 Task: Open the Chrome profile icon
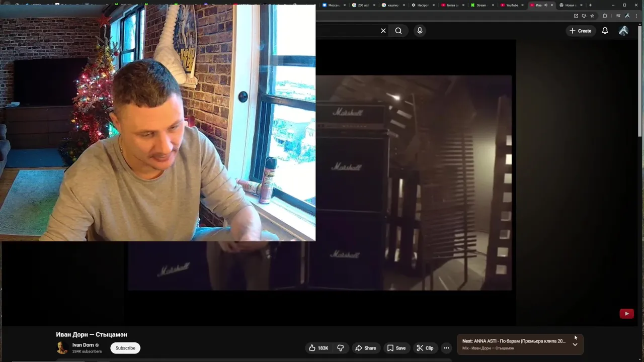pyautogui.click(x=627, y=16)
